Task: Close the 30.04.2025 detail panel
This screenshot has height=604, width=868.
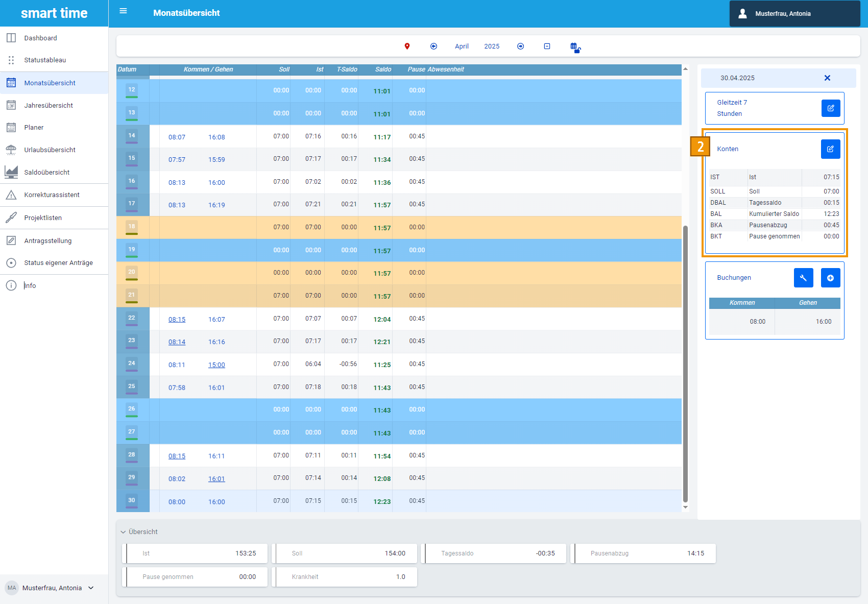Action: (827, 78)
